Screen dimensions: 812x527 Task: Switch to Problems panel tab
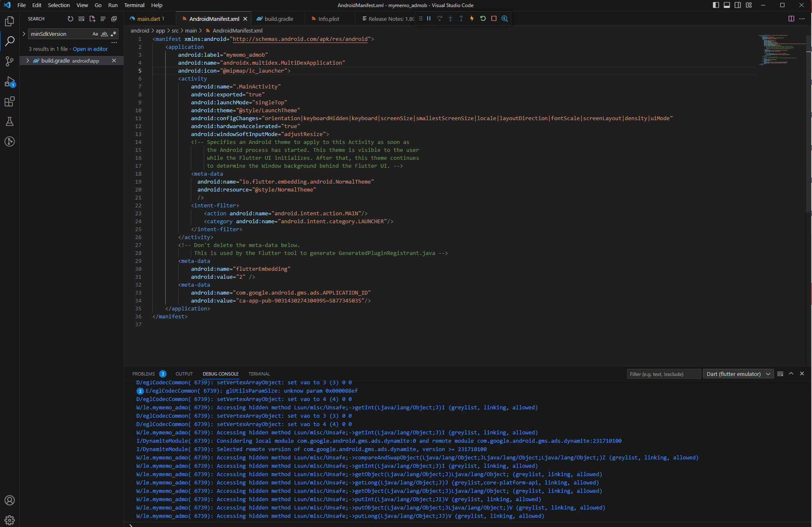click(149, 374)
